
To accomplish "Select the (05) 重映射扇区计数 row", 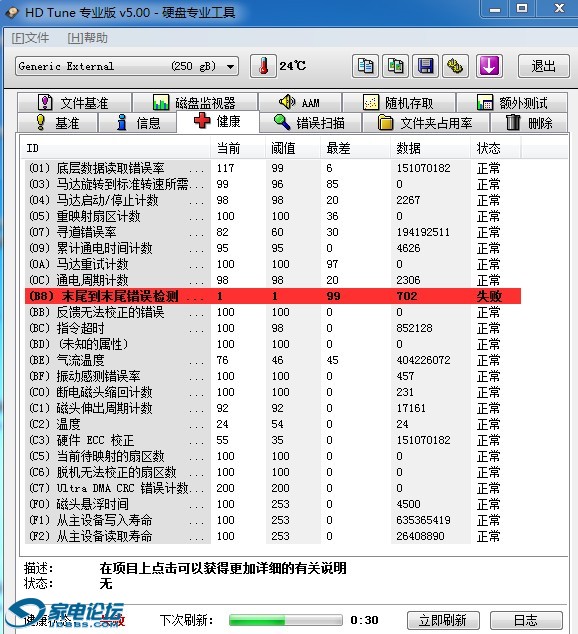I will click(273, 216).
